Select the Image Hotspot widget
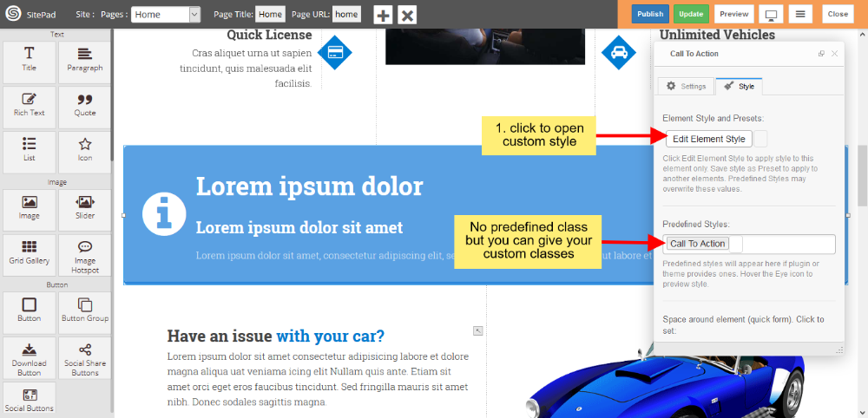868x418 pixels. click(85, 256)
